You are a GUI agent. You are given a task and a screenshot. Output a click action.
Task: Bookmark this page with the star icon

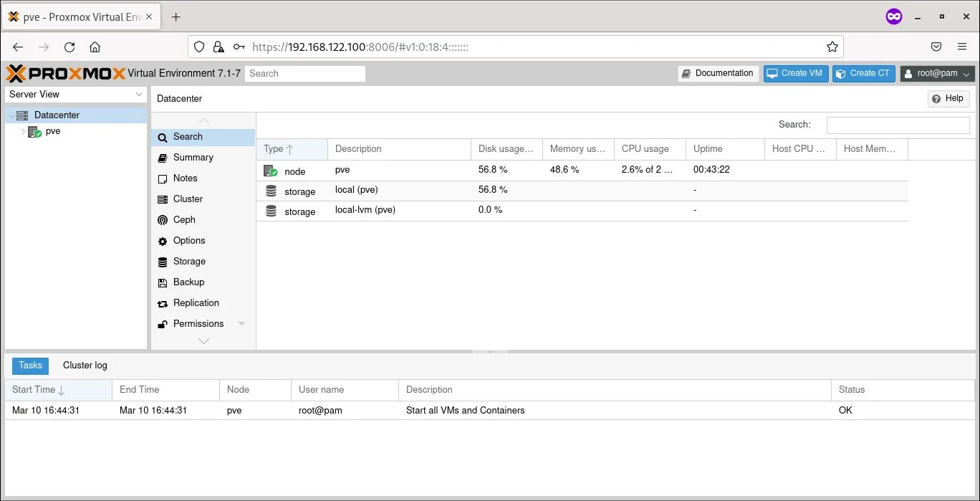[x=832, y=47]
